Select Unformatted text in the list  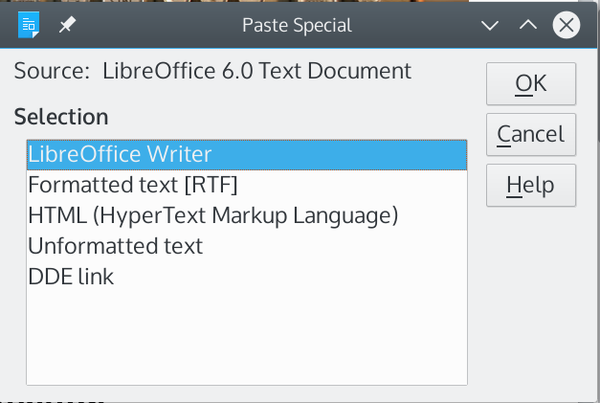pos(115,245)
